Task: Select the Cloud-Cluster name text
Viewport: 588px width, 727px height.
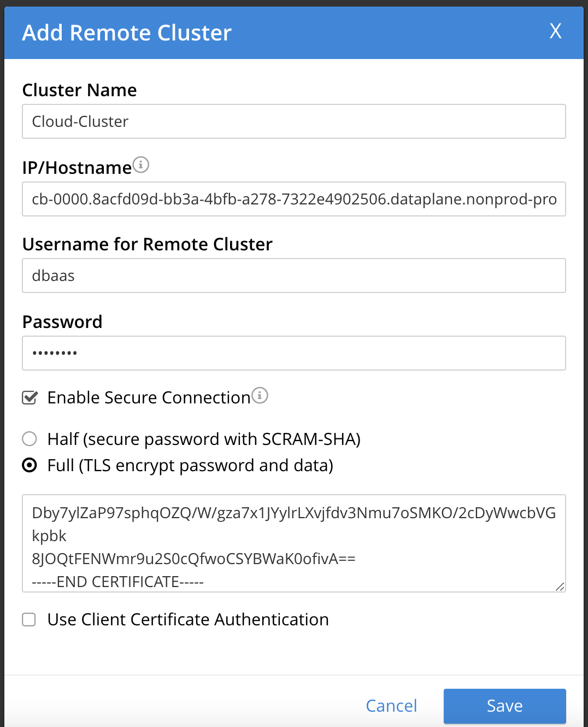Action: (80, 121)
